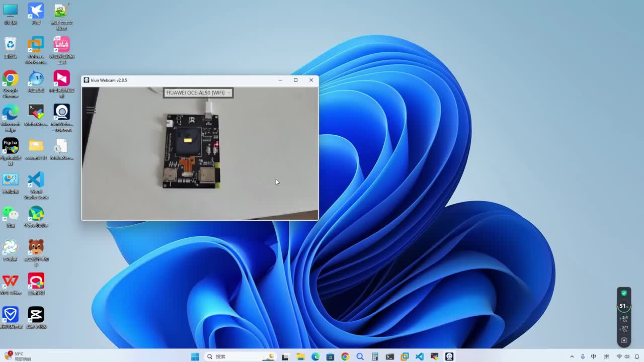Click the Iriun Webcam video preview
Viewport: 644px width, 362px height.
(x=200, y=153)
